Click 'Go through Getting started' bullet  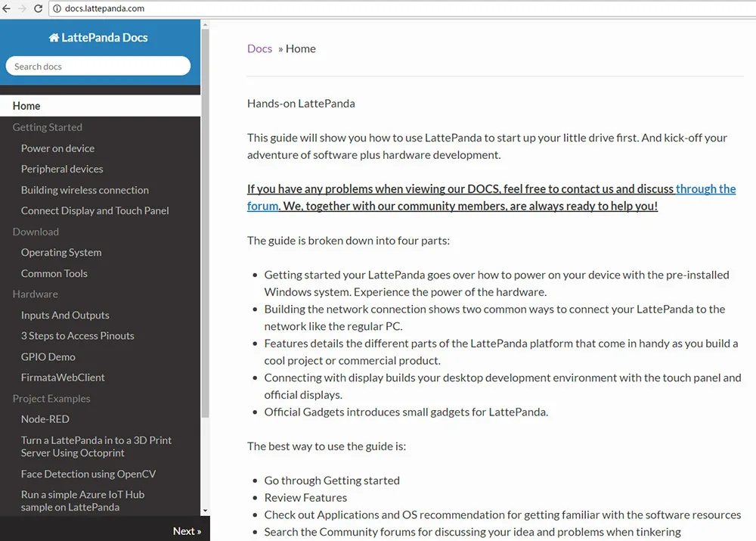332,480
